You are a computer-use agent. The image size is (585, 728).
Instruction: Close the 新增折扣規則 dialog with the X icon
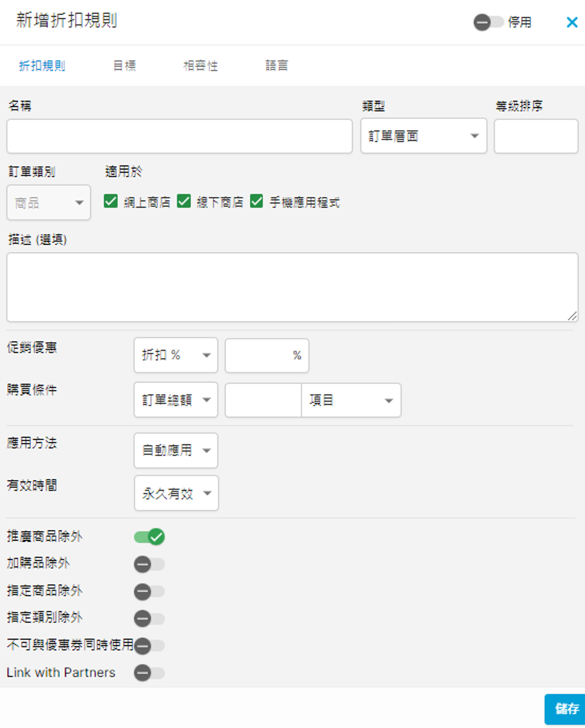[571, 23]
